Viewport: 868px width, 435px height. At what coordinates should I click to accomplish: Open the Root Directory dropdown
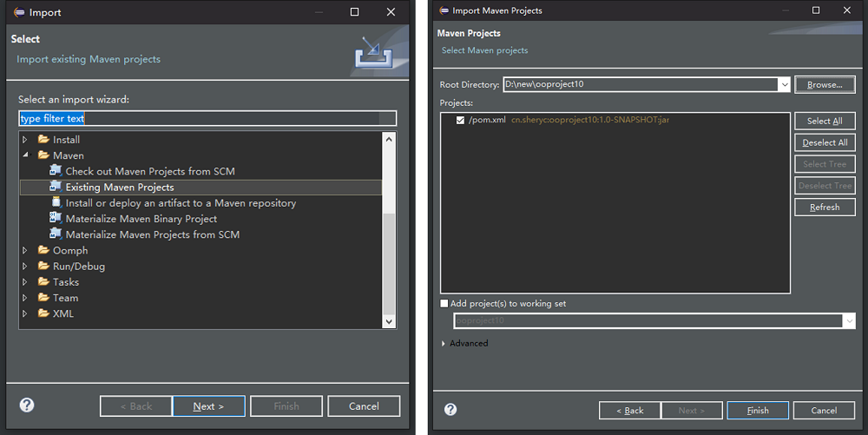[784, 84]
